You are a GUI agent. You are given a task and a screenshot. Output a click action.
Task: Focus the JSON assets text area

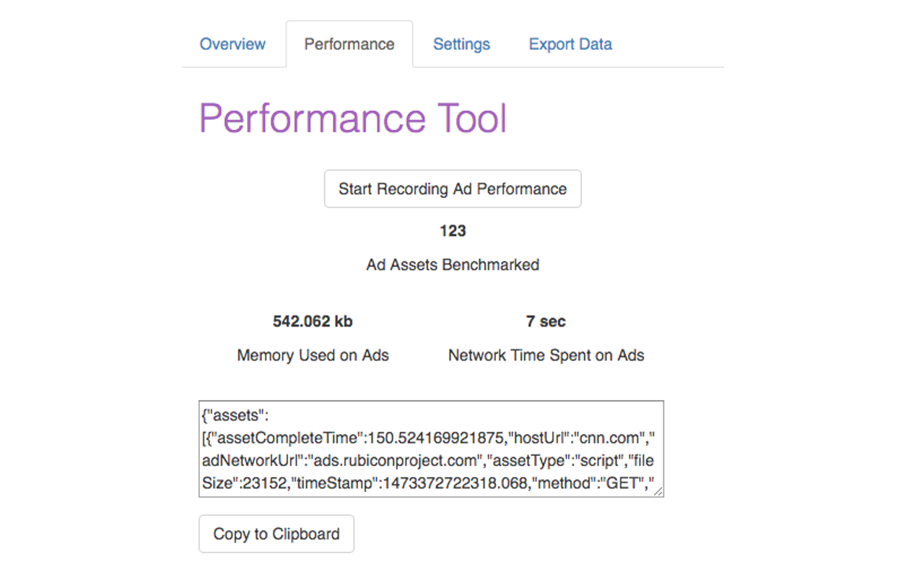pos(431,449)
